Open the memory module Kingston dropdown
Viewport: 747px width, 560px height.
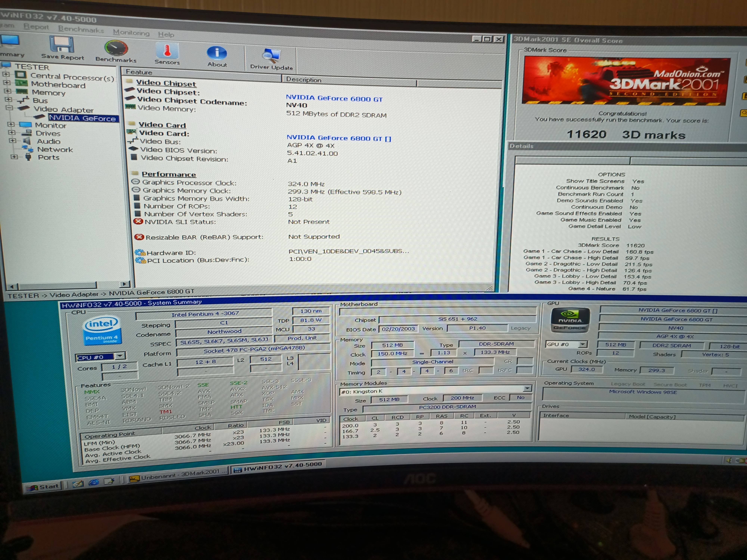[528, 388]
